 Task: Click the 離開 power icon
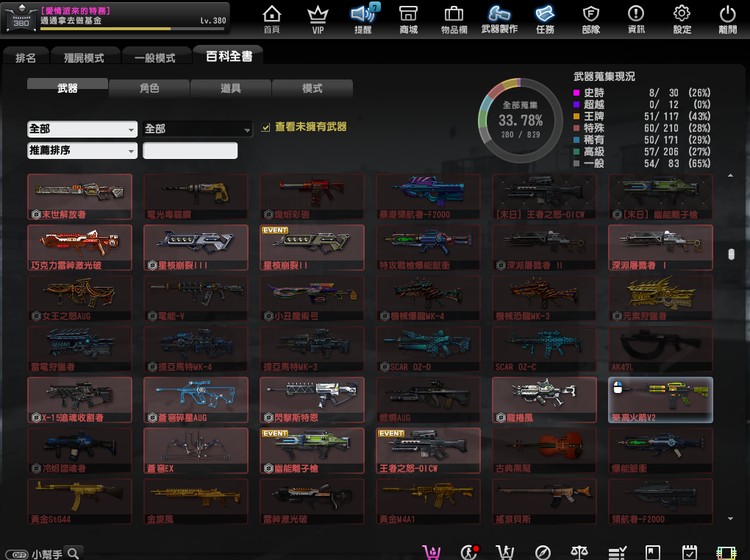[728, 19]
